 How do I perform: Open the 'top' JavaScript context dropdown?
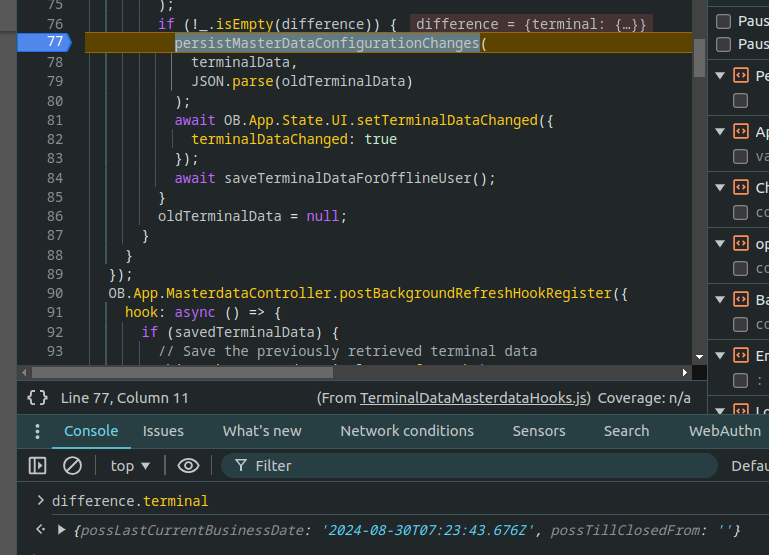pos(130,465)
